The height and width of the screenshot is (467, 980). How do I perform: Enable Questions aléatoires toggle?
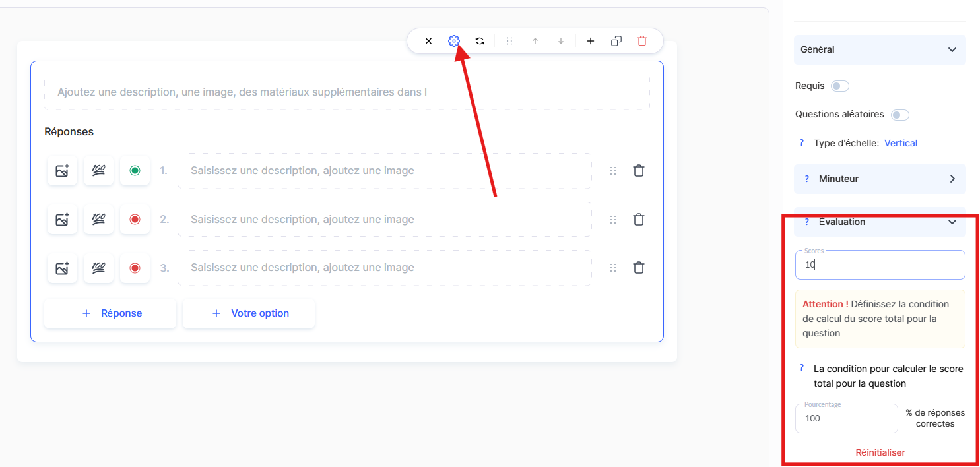click(x=899, y=115)
